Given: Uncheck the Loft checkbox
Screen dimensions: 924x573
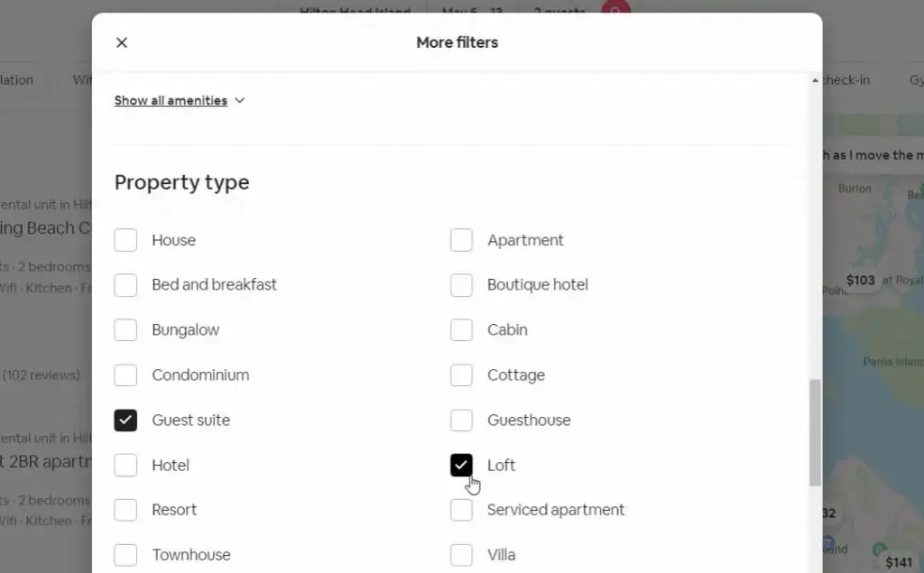Looking at the screenshot, I should tap(461, 465).
